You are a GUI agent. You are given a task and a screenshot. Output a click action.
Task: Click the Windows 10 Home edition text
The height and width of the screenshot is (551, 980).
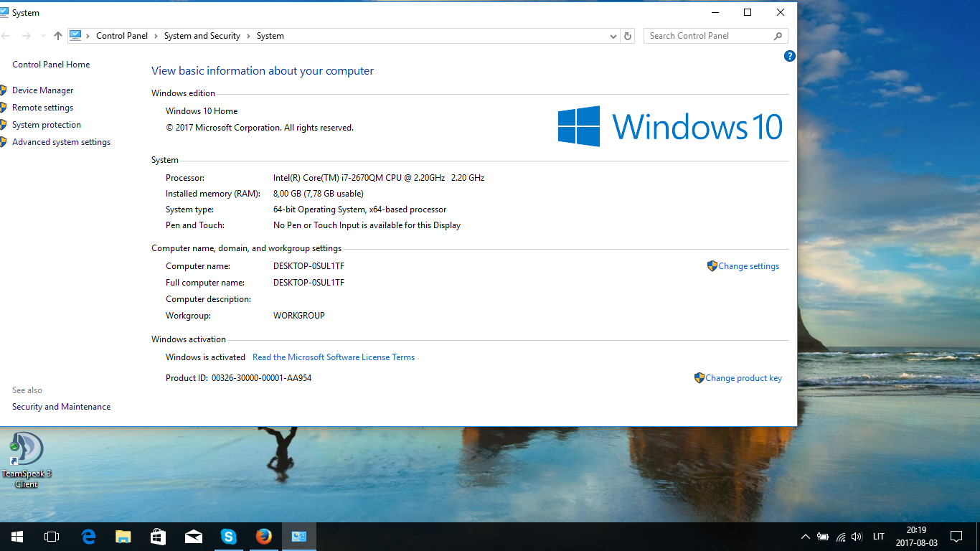tap(202, 111)
